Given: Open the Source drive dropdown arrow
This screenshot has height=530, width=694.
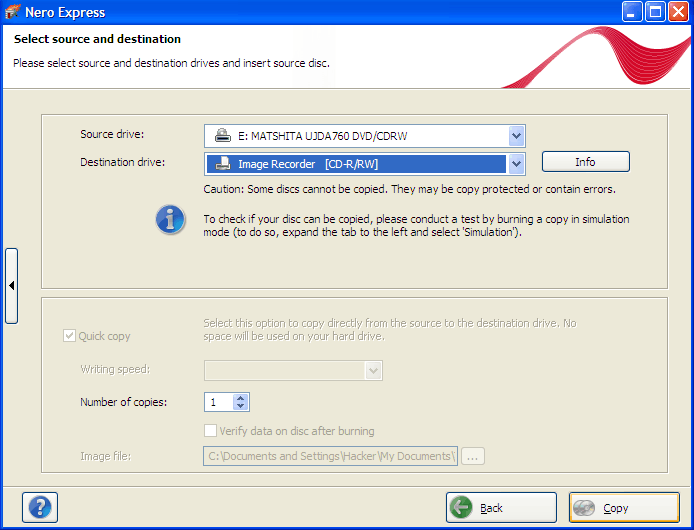Looking at the screenshot, I should [516, 136].
